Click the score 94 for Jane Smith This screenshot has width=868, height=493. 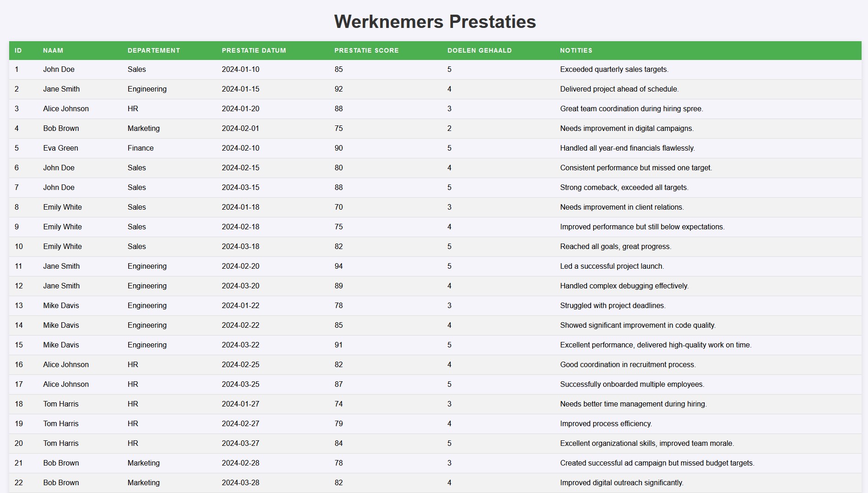click(339, 266)
